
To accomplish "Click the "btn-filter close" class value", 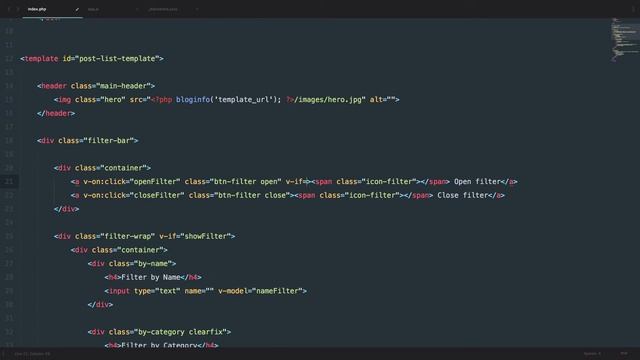I will click(x=252, y=196).
